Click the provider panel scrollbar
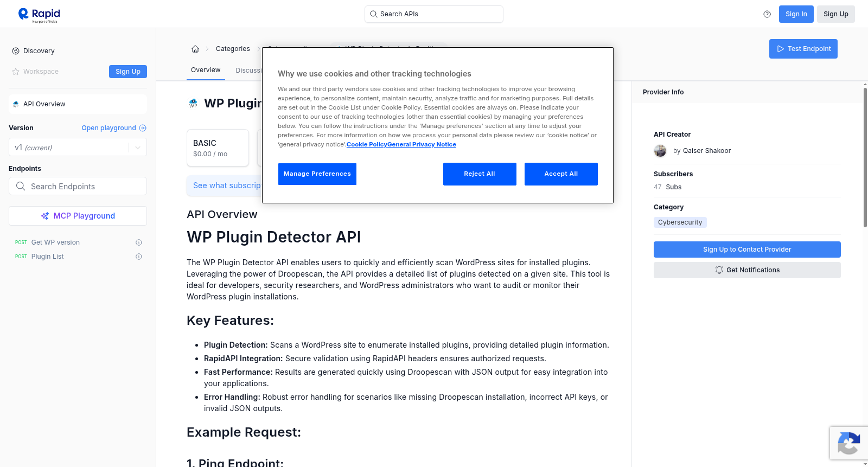 pyautogui.click(x=865, y=157)
